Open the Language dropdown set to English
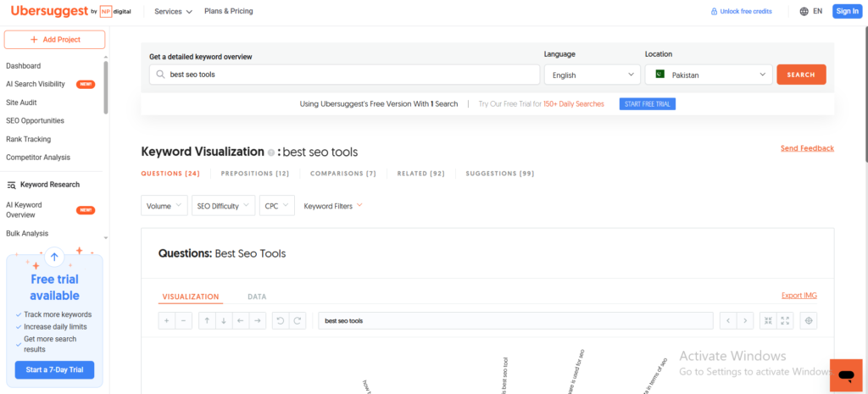This screenshot has width=868, height=394. tap(592, 75)
